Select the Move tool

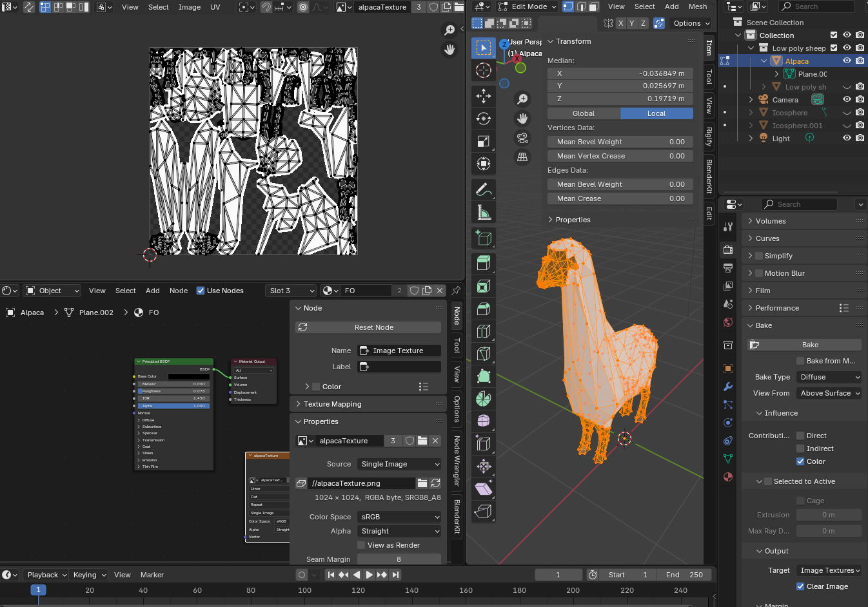(x=484, y=96)
